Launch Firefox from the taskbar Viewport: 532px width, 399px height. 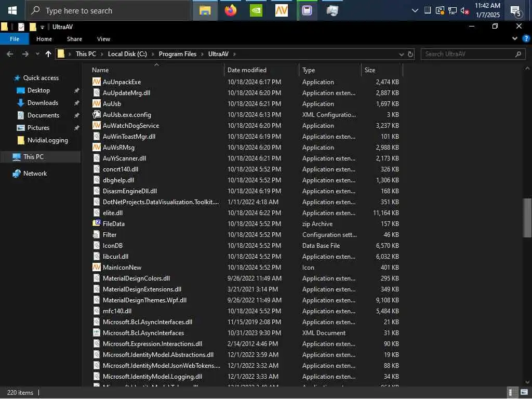pos(231,10)
